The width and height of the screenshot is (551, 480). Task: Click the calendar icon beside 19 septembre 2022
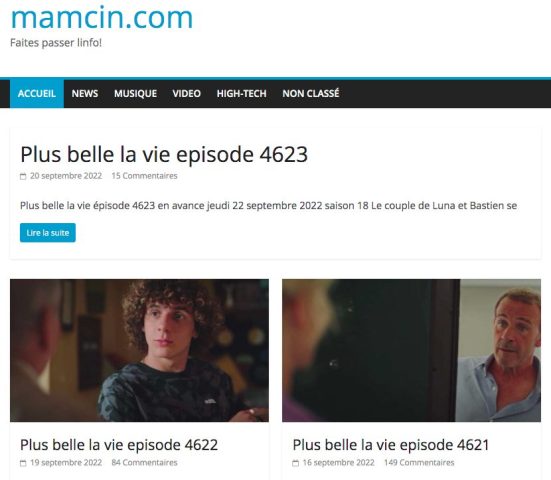[x=23, y=463]
